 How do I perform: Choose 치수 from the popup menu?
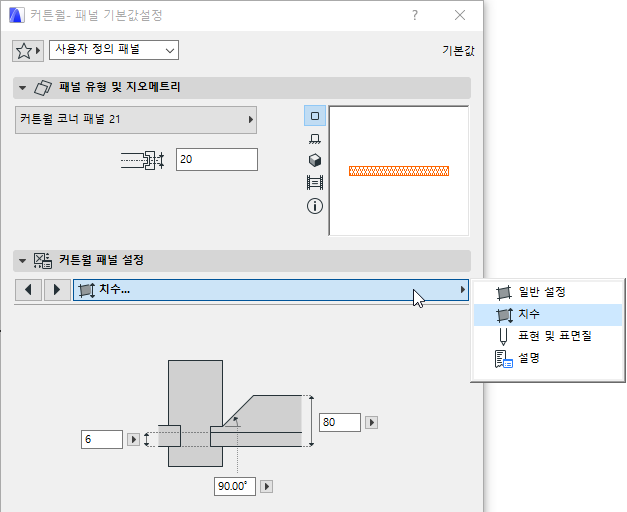click(x=548, y=314)
